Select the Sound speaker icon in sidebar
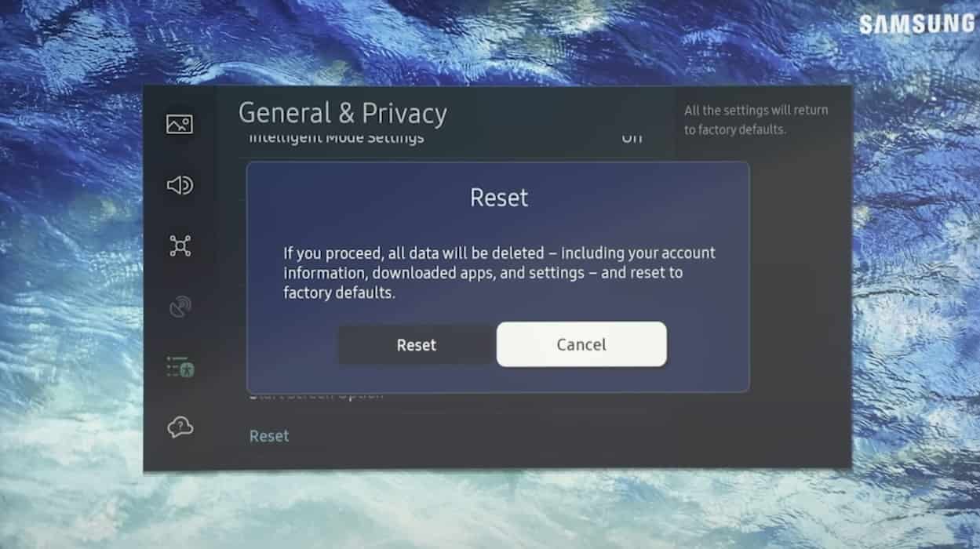 [180, 185]
